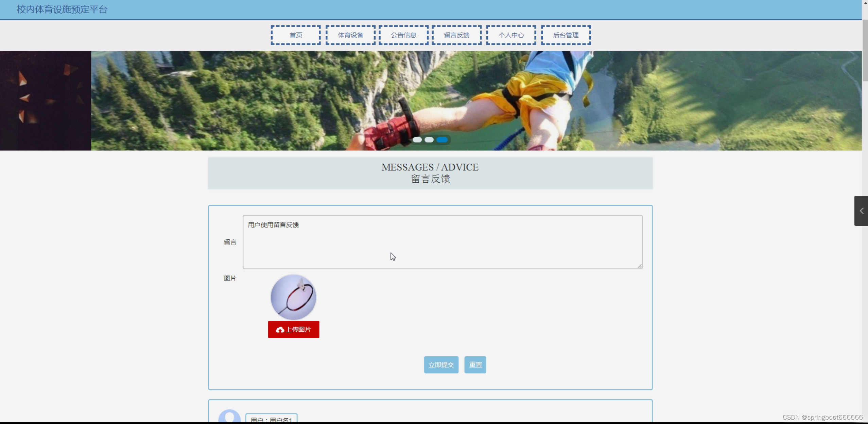
Task: Click inside the 留言 text area
Action: (x=442, y=242)
